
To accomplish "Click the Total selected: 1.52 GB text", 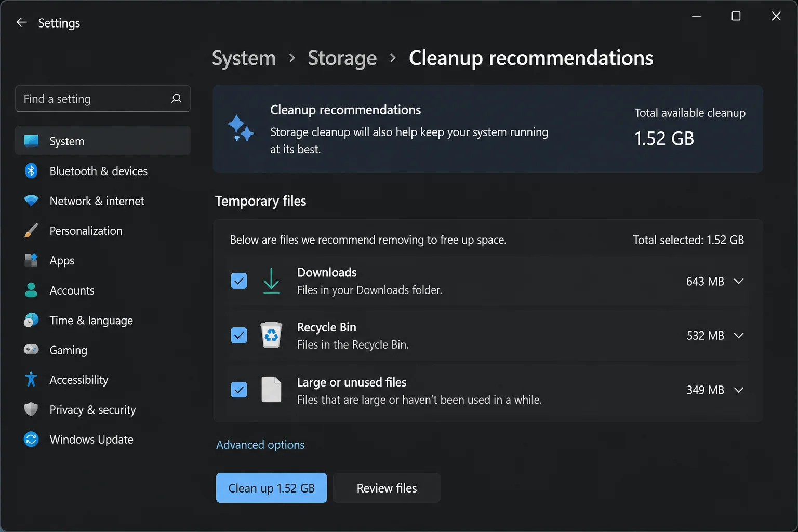I will coord(688,240).
